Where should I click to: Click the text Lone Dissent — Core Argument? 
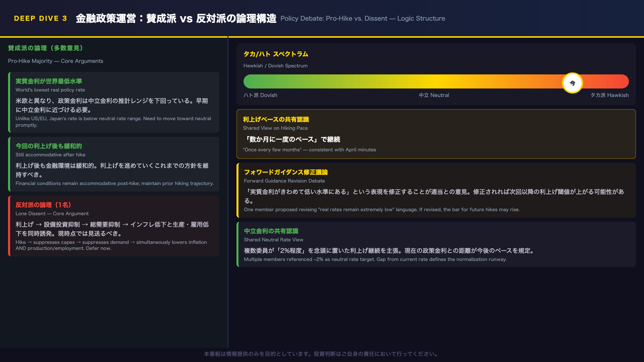pyautogui.click(x=52, y=214)
